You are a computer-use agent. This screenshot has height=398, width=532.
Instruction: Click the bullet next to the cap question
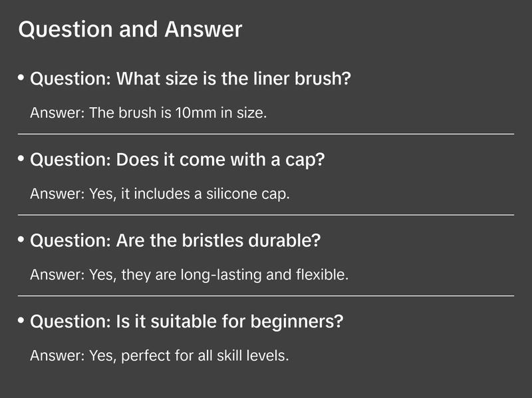21,159
